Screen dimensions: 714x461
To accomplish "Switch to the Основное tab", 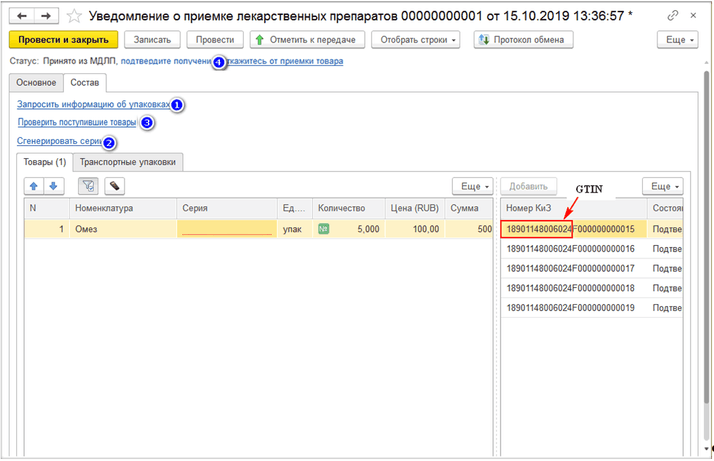I will pos(35,82).
